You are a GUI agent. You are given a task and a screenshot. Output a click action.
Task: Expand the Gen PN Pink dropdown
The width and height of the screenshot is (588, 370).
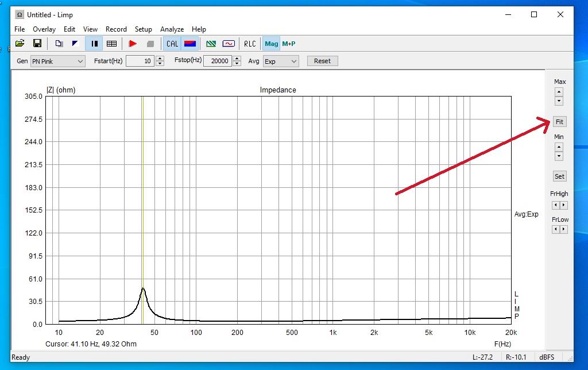pyautogui.click(x=58, y=61)
